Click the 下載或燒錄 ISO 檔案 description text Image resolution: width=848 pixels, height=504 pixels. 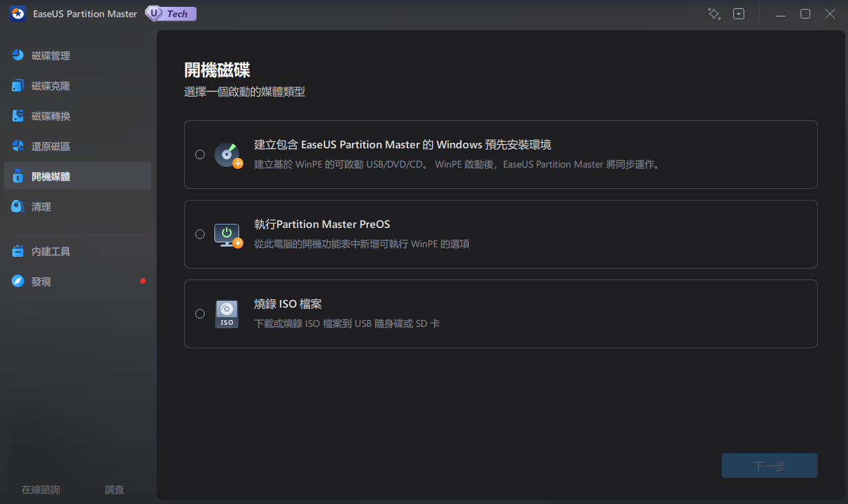[347, 323]
